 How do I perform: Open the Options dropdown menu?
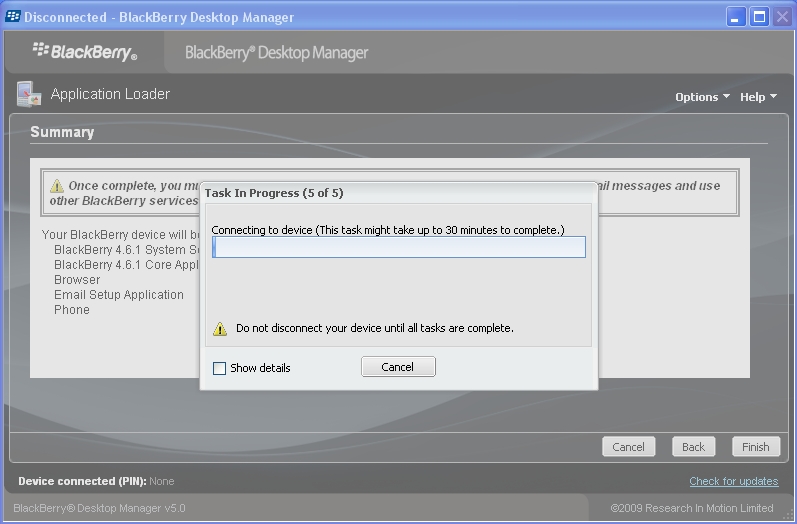pyautogui.click(x=702, y=97)
